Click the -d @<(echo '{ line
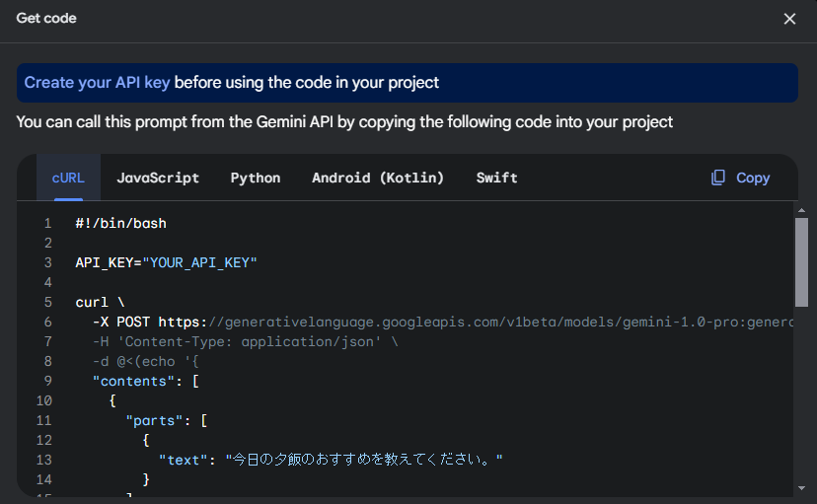Screen dimensions: 817x504 [x=145, y=361]
